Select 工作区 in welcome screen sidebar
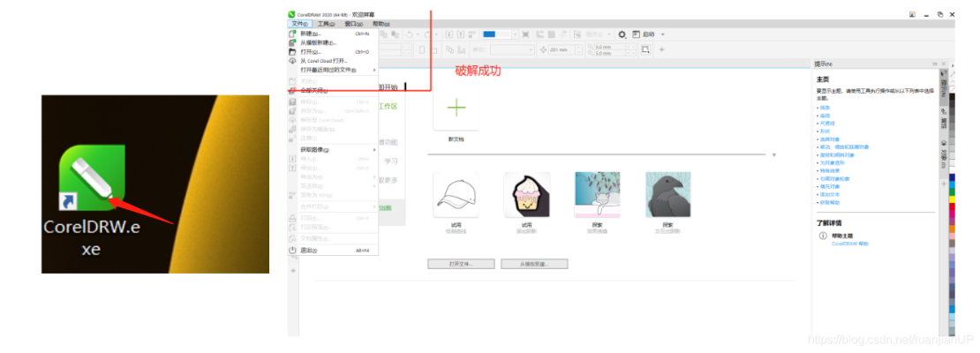The height and width of the screenshot is (353, 980). [x=388, y=106]
